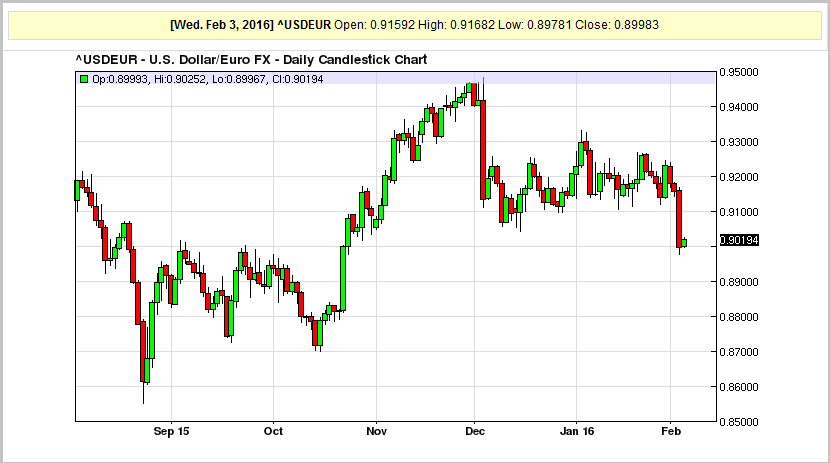Click the 0.88000 y-axis value

[739, 317]
